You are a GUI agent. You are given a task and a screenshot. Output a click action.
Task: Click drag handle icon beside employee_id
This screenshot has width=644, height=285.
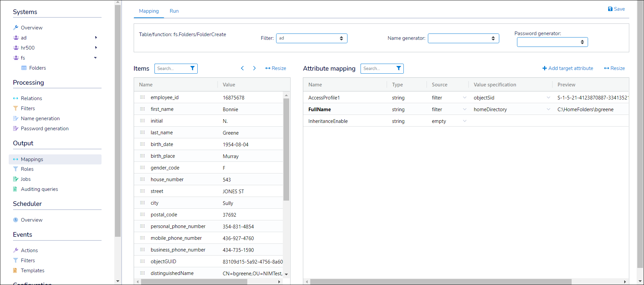pyautogui.click(x=142, y=97)
